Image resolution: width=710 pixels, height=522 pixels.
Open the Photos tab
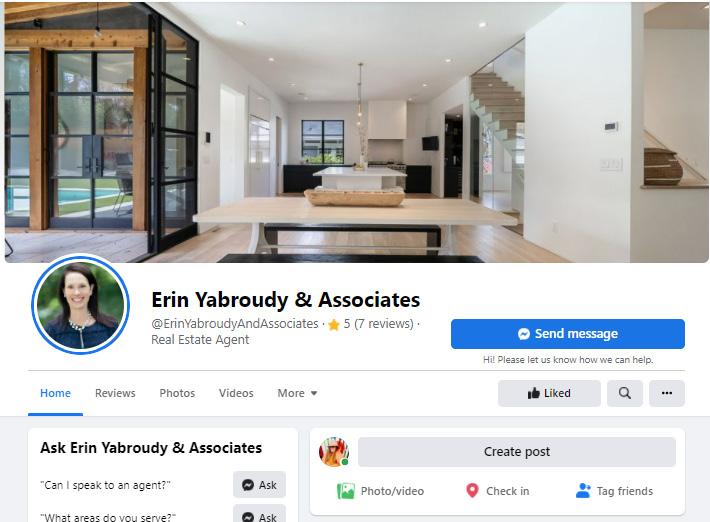click(177, 393)
